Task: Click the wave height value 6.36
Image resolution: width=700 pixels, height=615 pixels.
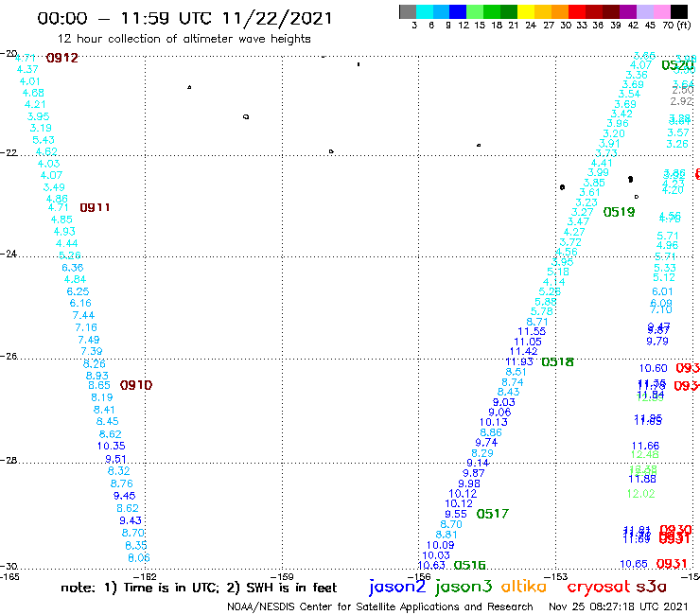Action: point(72,268)
